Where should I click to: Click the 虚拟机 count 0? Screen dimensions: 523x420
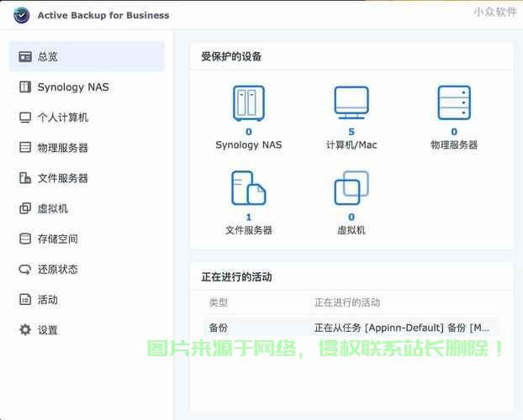click(351, 217)
